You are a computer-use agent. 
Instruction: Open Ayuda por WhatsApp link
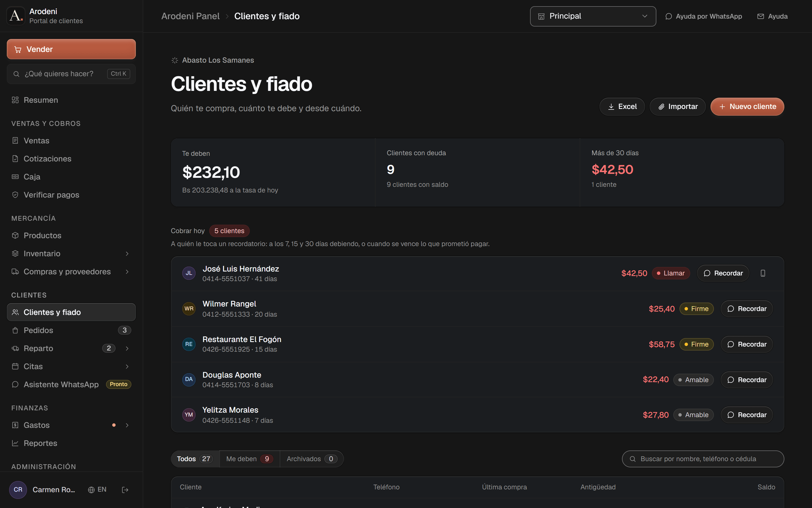pos(704,16)
